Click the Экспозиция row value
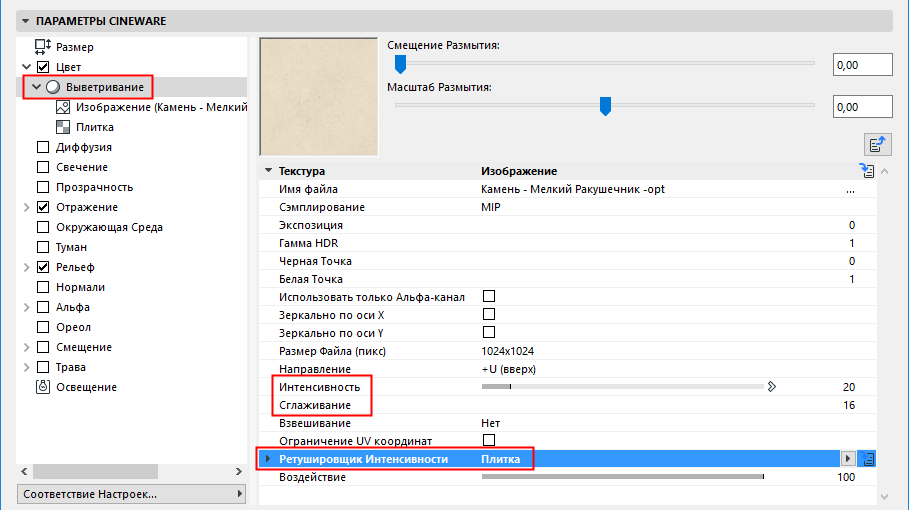The width and height of the screenshot is (909, 510). pyautogui.click(x=852, y=225)
